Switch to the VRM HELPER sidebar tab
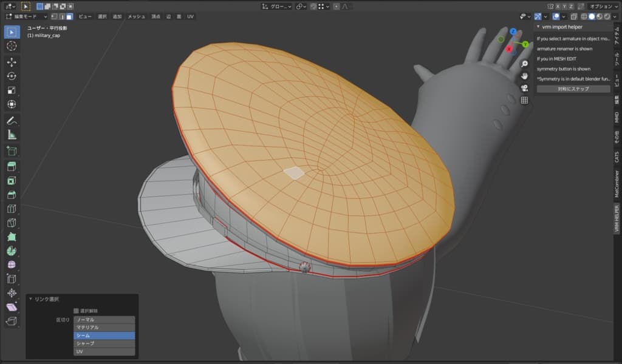This screenshot has height=364, width=622. 617,219
